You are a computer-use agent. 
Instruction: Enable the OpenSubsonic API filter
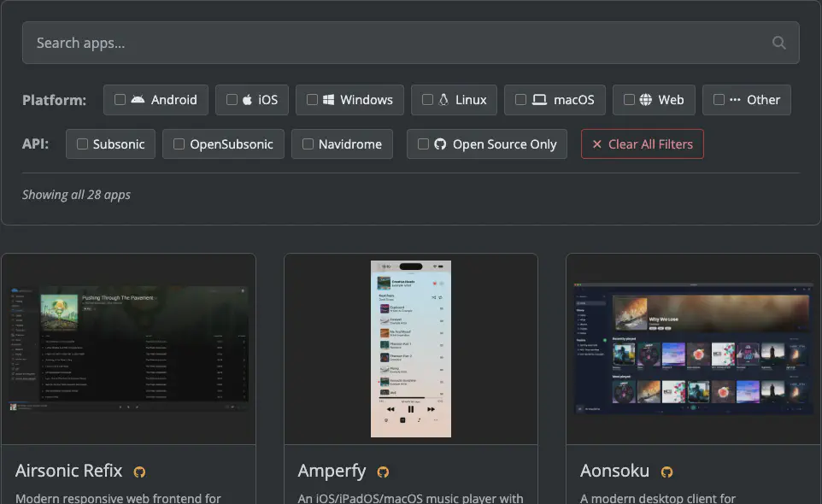click(179, 144)
